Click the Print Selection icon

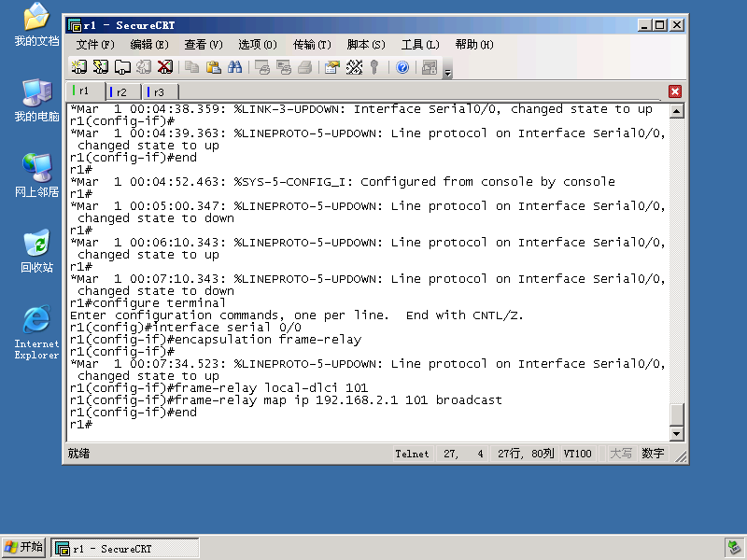click(284, 67)
